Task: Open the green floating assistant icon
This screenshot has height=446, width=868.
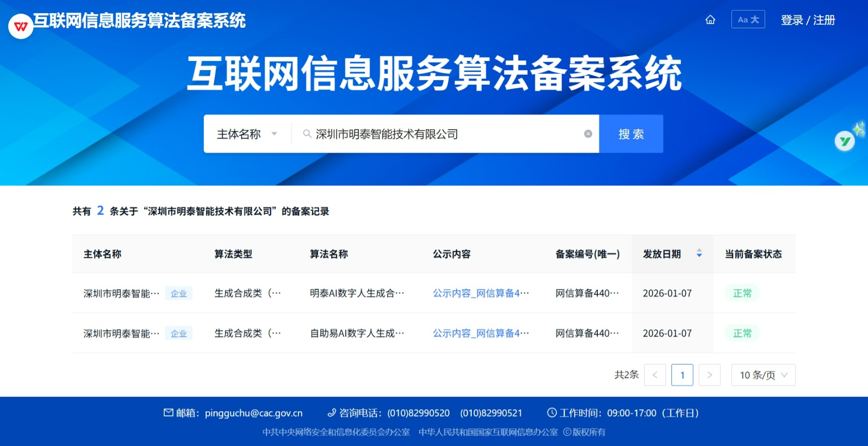Action: click(845, 141)
